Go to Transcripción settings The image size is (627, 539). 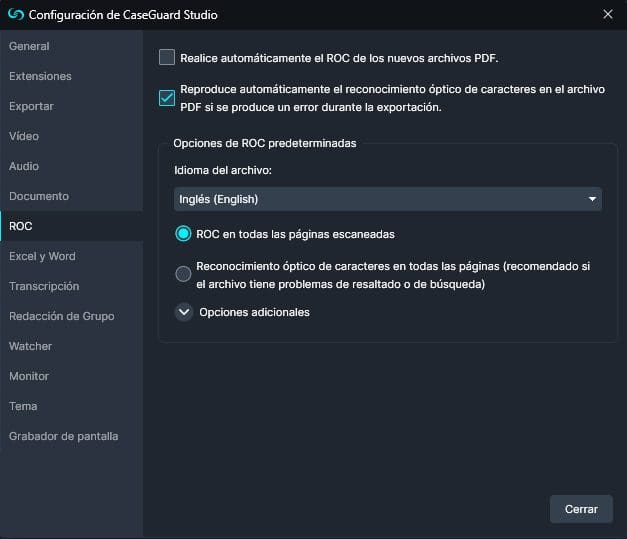point(72,286)
